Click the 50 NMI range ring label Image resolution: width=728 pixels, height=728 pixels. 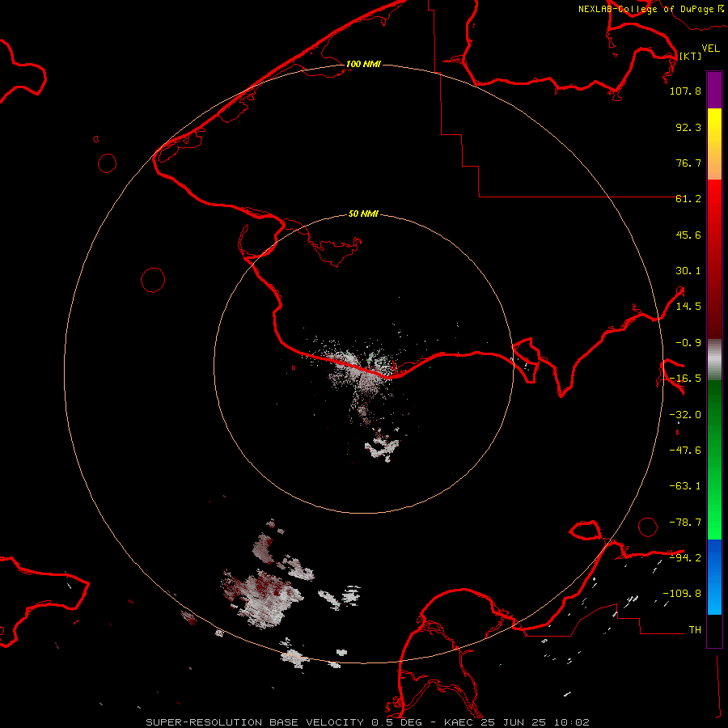[x=363, y=214]
